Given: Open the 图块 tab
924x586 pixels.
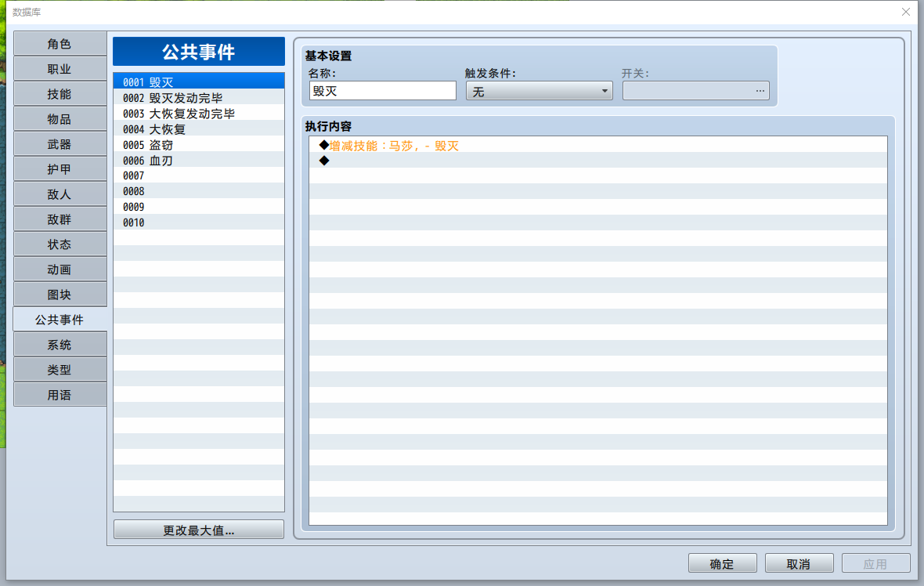Looking at the screenshot, I should [x=60, y=295].
